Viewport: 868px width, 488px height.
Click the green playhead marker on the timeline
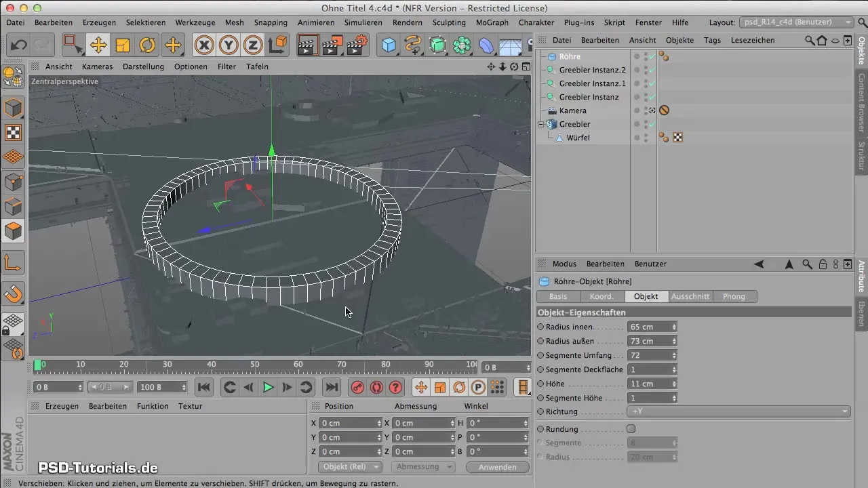pyautogui.click(x=37, y=365)
